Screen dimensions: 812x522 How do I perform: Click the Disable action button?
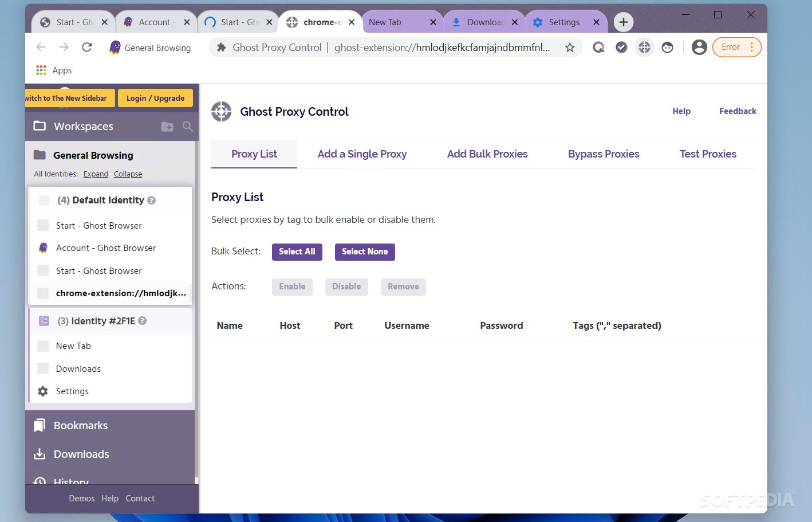346,286
